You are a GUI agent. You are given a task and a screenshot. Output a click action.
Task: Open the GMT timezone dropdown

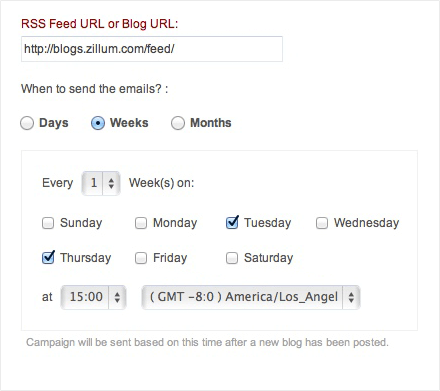[x=251, y=297]
